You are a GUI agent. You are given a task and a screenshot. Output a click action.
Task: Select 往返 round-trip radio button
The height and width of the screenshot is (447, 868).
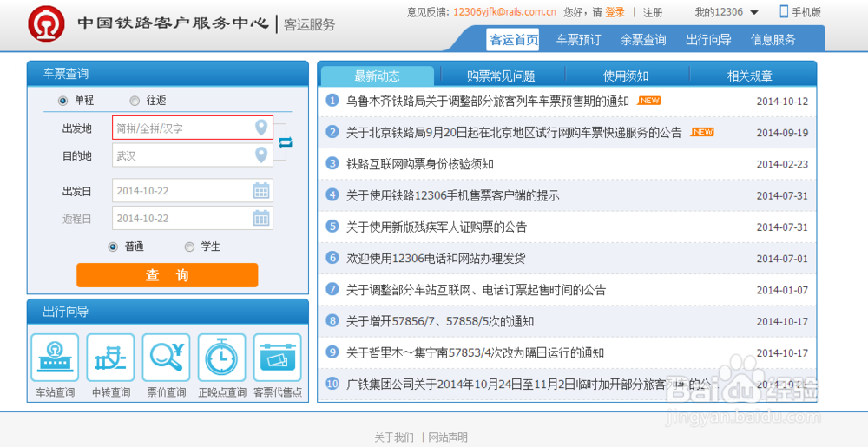click(x=135, y=101)
